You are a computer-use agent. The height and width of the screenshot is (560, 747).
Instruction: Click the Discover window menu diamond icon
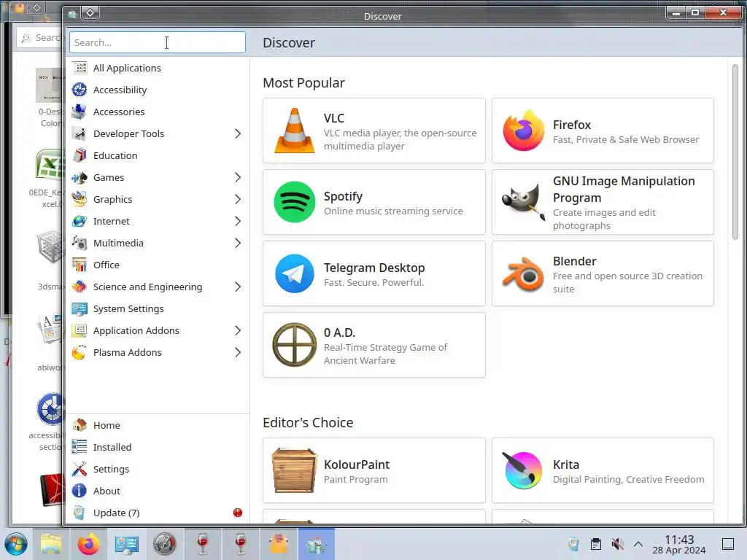pyautogui.click(x=90, y=13)
